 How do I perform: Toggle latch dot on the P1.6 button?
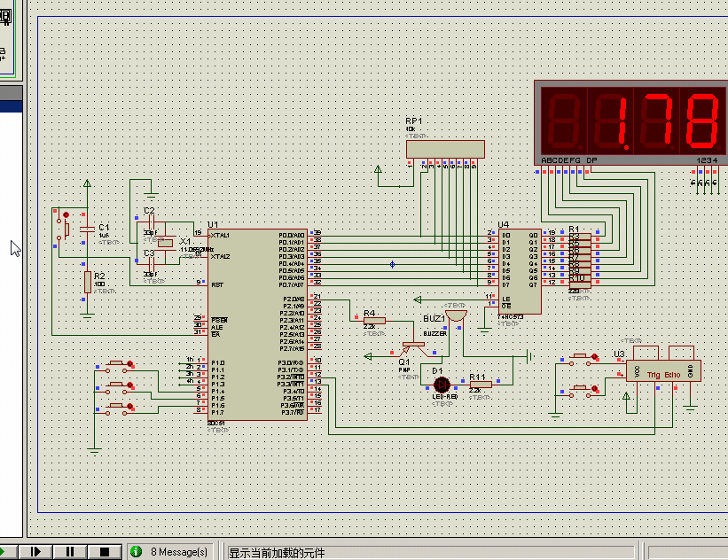tap(130, 407)
